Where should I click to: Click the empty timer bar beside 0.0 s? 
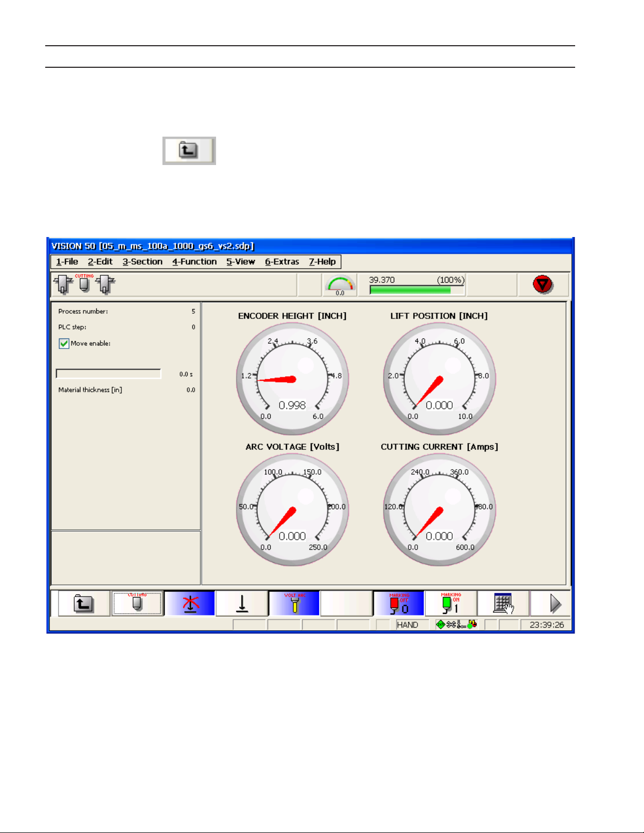(x=108, y=374)
